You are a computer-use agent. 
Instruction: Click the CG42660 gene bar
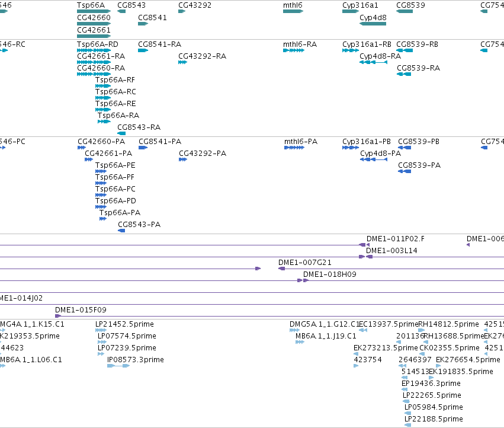(x=94, y=24)
